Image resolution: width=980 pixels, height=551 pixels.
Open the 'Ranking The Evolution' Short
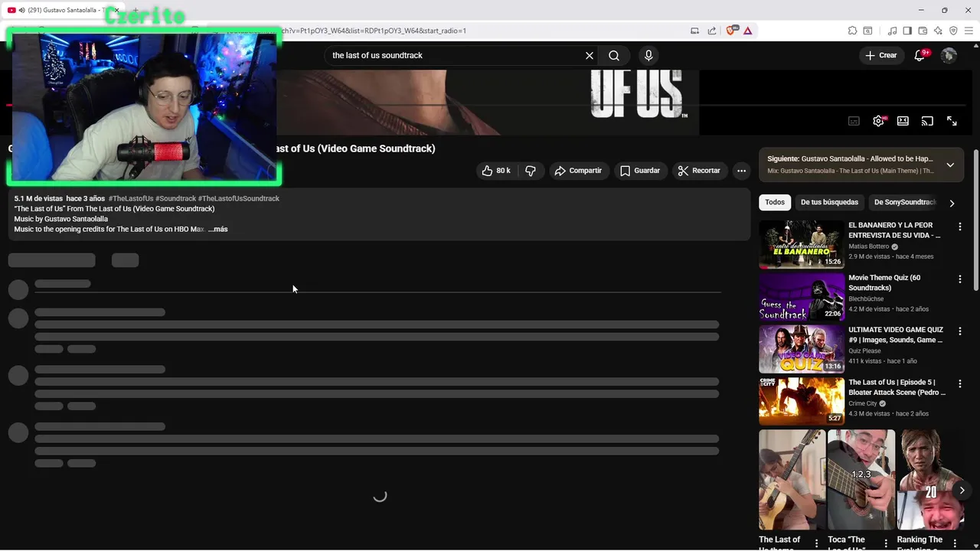[930, 479]
